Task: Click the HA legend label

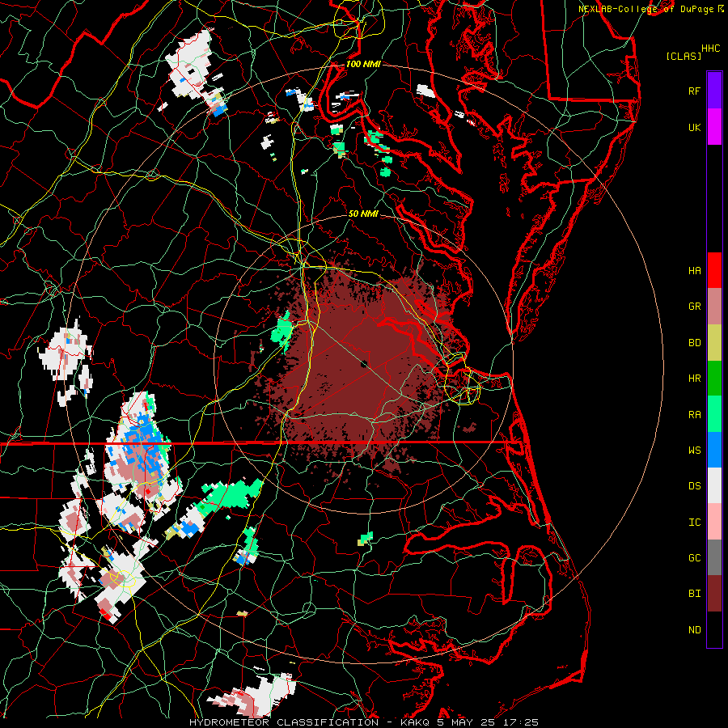Action: [x=695, y=271]
